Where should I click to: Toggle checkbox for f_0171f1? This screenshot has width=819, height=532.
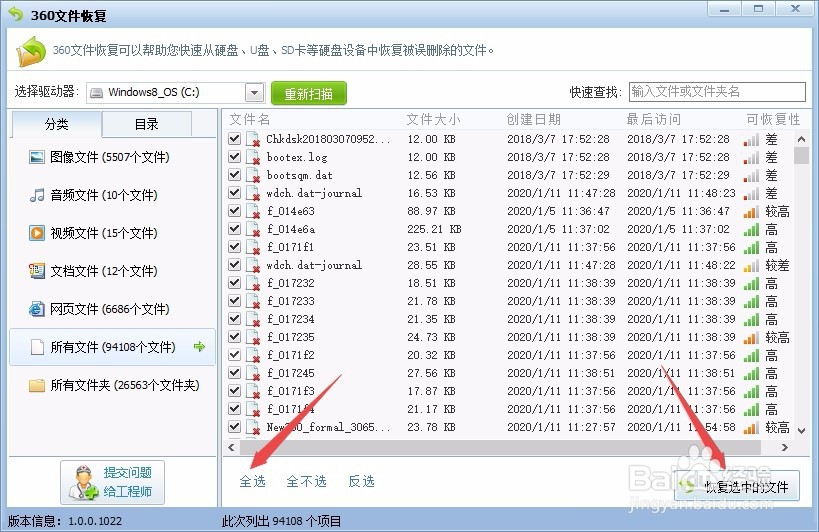coord(235,246)
